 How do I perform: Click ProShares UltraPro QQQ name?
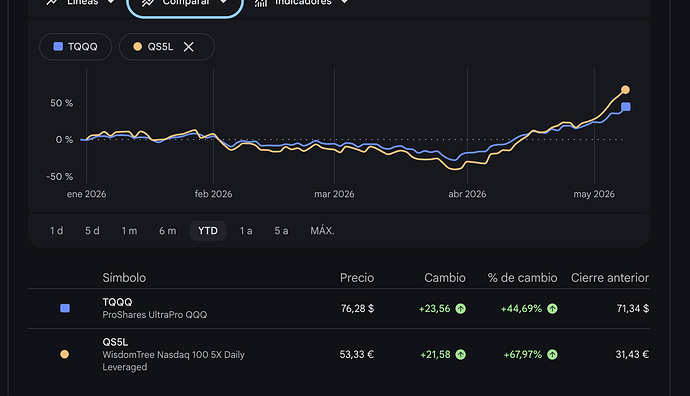coord(154,315)
